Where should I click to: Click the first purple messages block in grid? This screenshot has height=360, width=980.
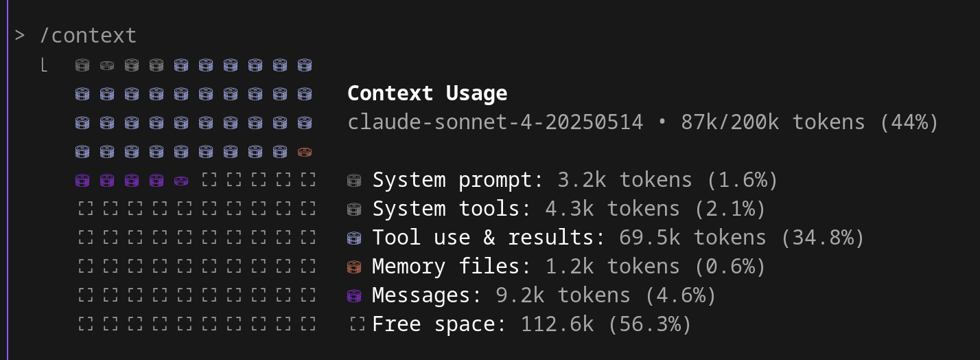[82, 181]
